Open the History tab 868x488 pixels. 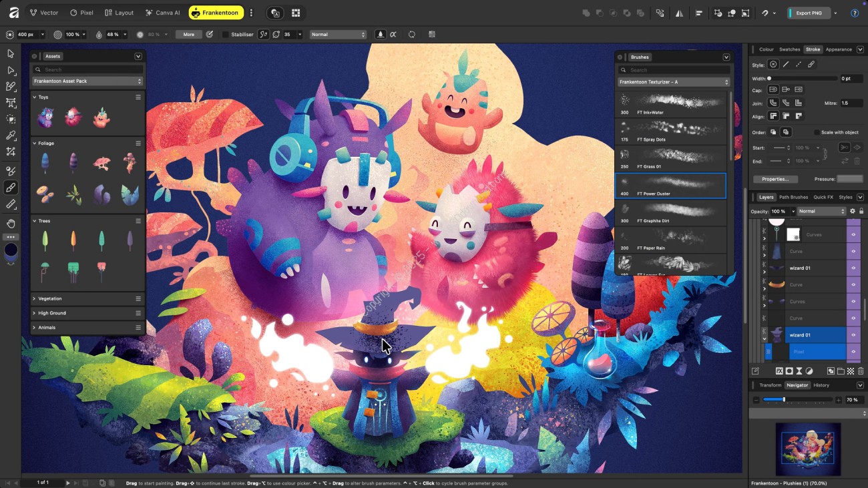(821, 385)
